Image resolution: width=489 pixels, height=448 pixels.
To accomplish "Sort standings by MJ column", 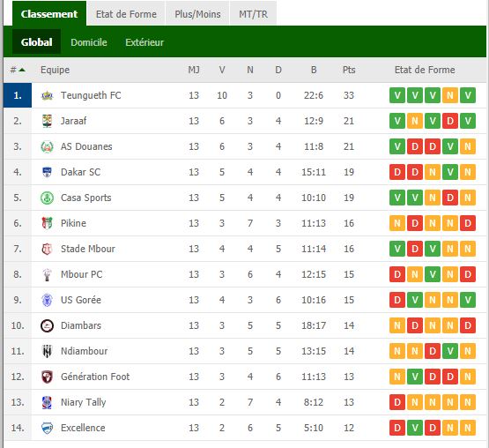I will (x=194, y=70).
